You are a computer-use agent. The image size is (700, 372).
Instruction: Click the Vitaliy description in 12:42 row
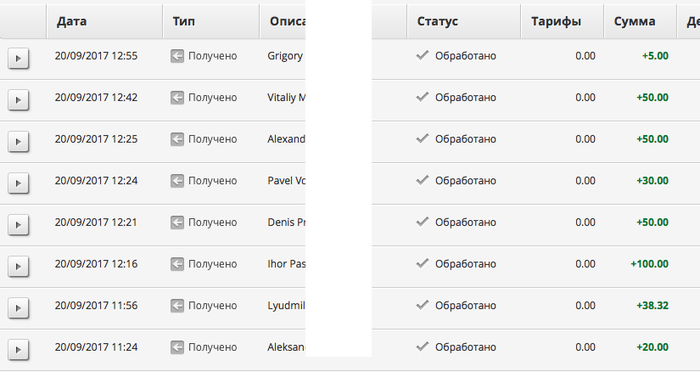point(286,97)
